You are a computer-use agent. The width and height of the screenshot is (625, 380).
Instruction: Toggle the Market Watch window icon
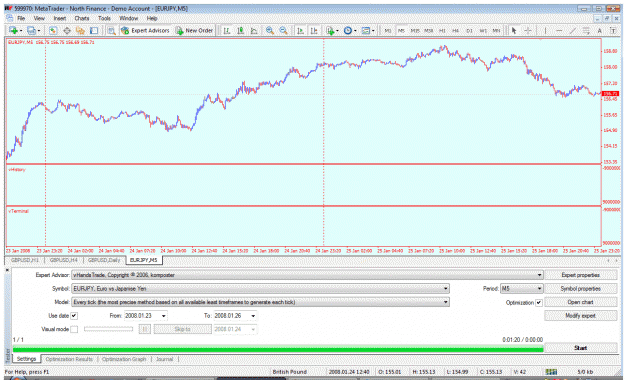[53, 31]
